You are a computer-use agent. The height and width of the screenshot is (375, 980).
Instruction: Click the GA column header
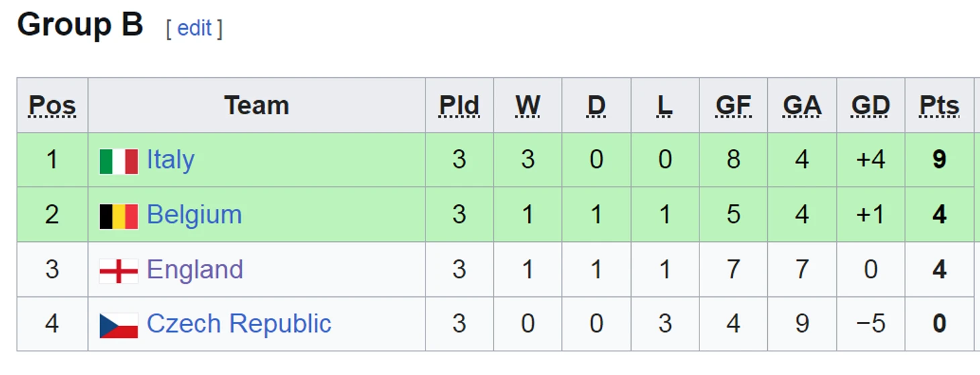(801, 106)
